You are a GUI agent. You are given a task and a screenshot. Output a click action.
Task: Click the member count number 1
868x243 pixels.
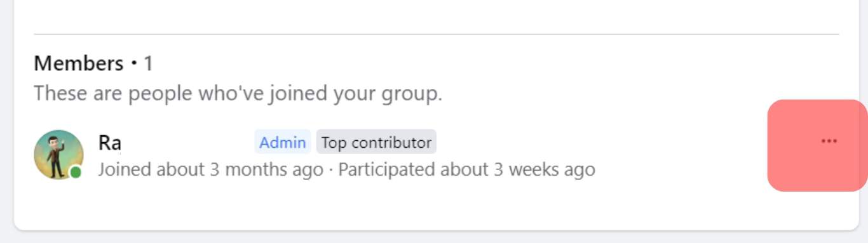tap(148, 63)
